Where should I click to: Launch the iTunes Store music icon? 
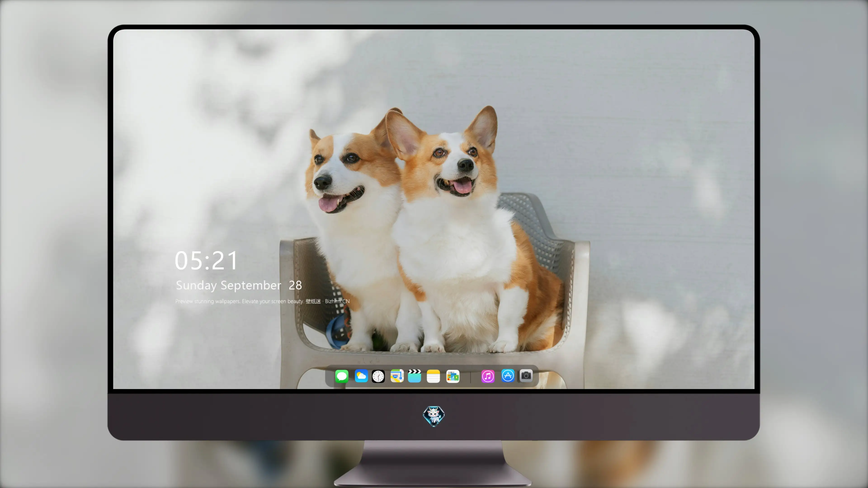tap(488, 376)
